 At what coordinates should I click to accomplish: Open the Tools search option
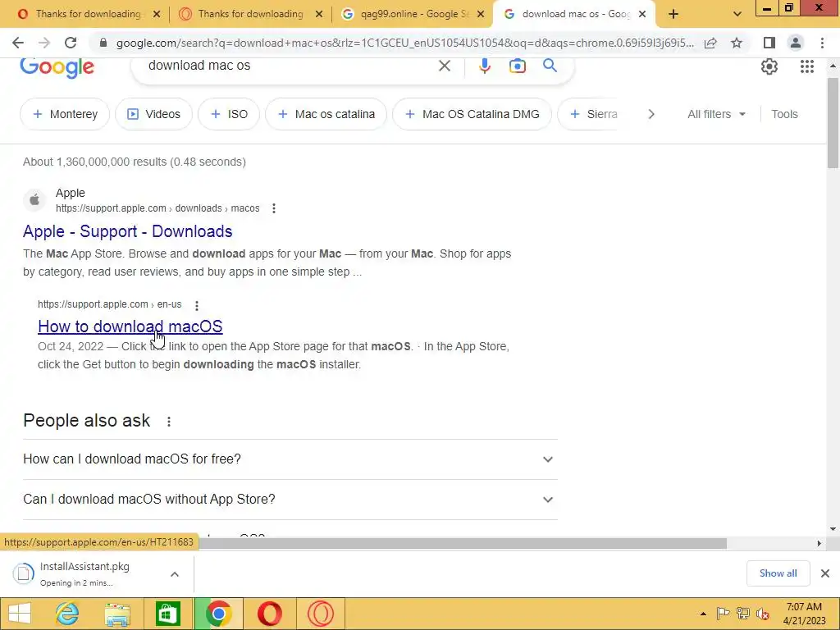[784, 114]
